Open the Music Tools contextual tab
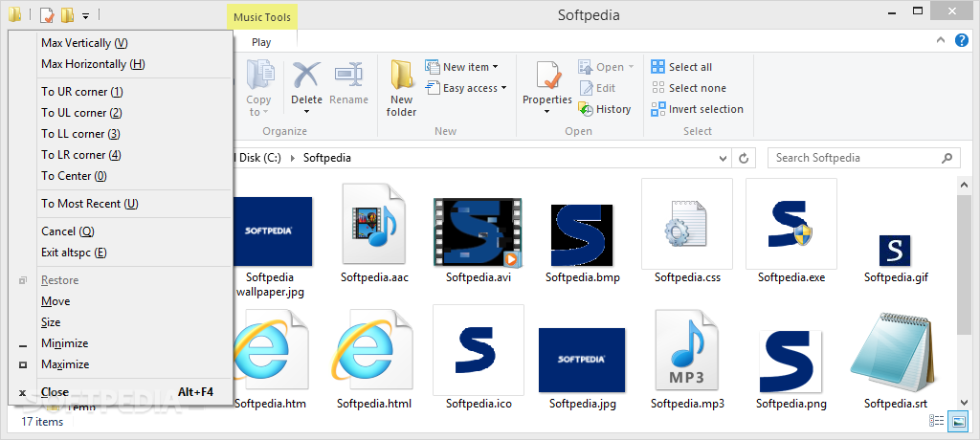Screen dimensions: 980x440 pos(262,17)
